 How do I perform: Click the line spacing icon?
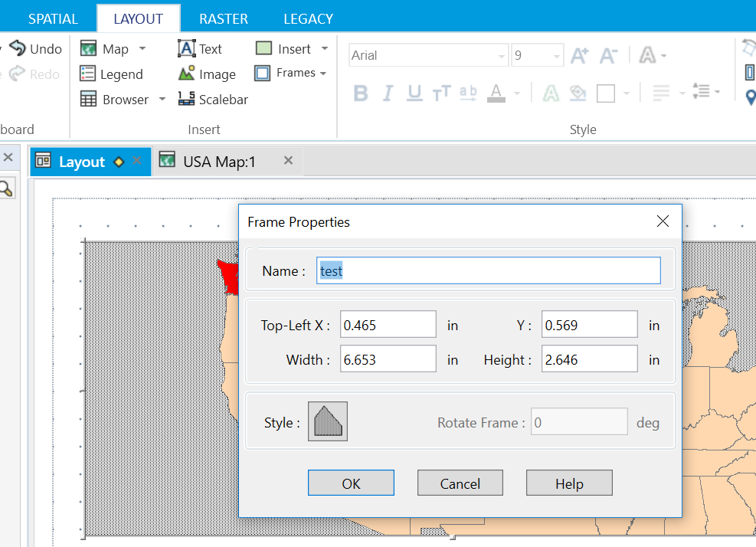point(701,91)
